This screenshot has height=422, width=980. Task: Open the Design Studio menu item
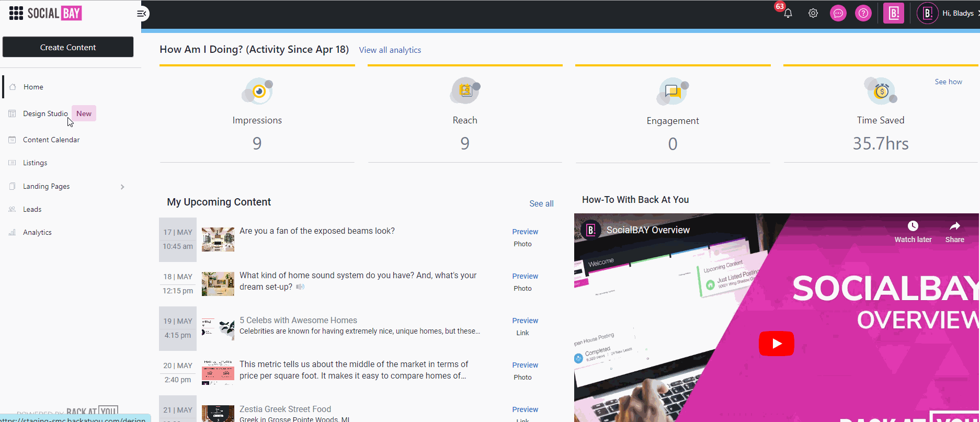(x=45, y=113)
